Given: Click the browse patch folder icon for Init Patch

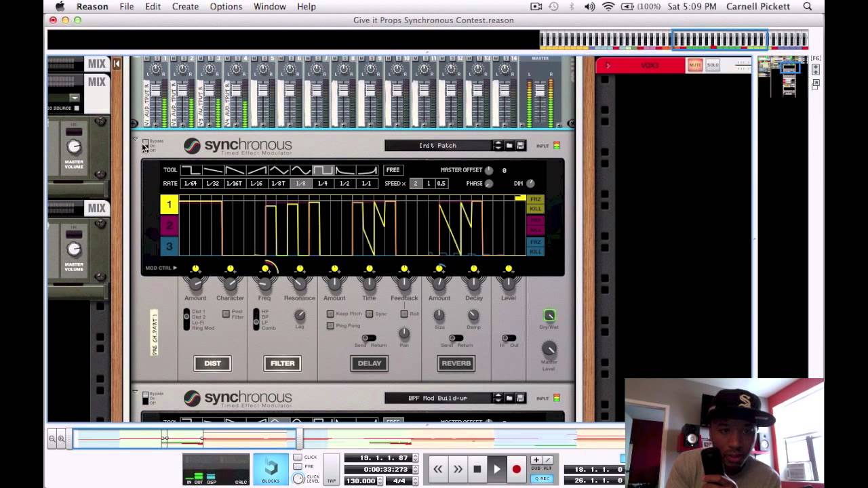Looking at the screenshot, I should (x=509, y=146).
